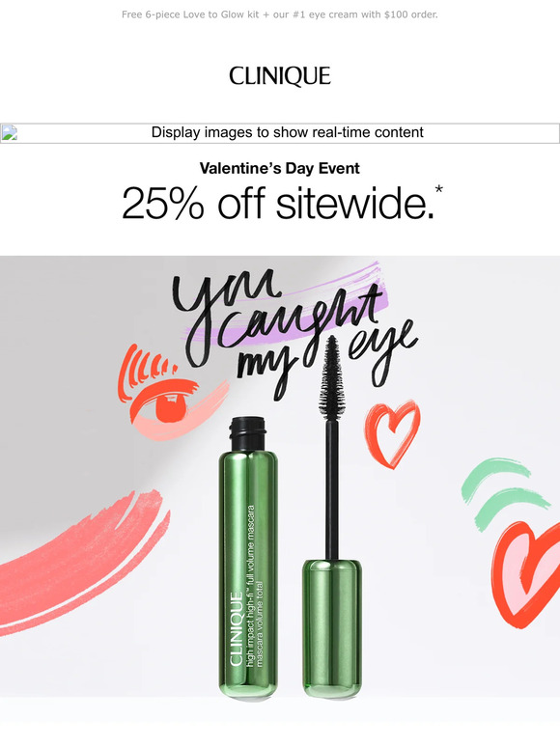This screenshot has height=747, width=560.
Task: Click the Valentine's Day Event heading
Action: pyautogui.click(x=280, y=168)
